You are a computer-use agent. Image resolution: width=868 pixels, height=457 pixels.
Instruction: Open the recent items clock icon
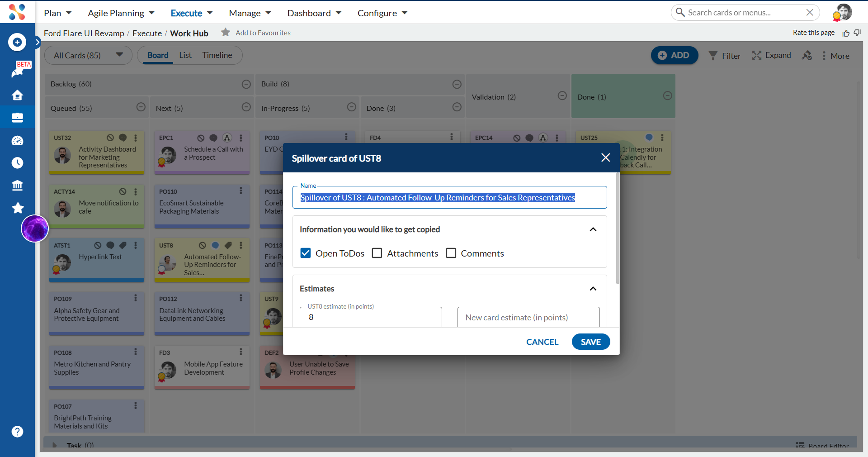point(17,163)
